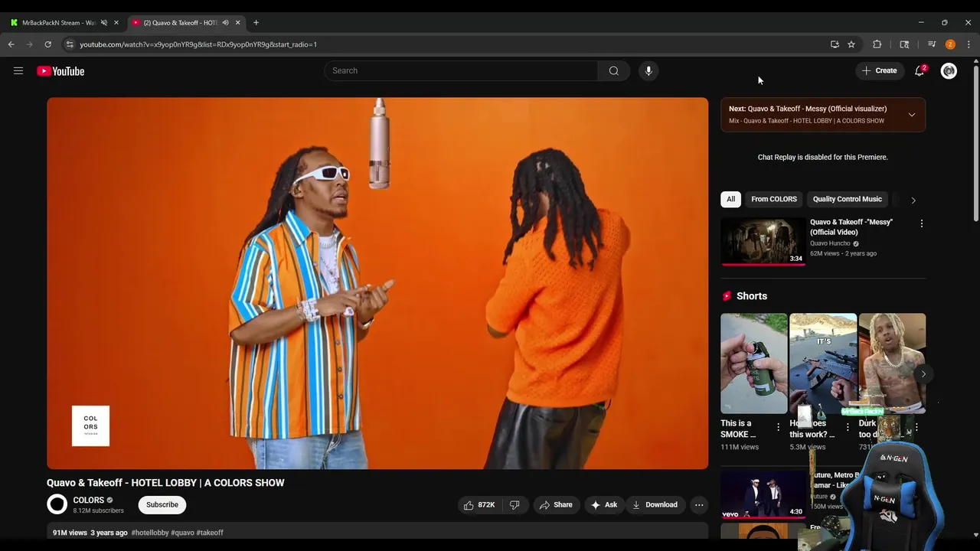Screen dimensions: 980x551
Task: Dislike the video
Action: point(514,505)
